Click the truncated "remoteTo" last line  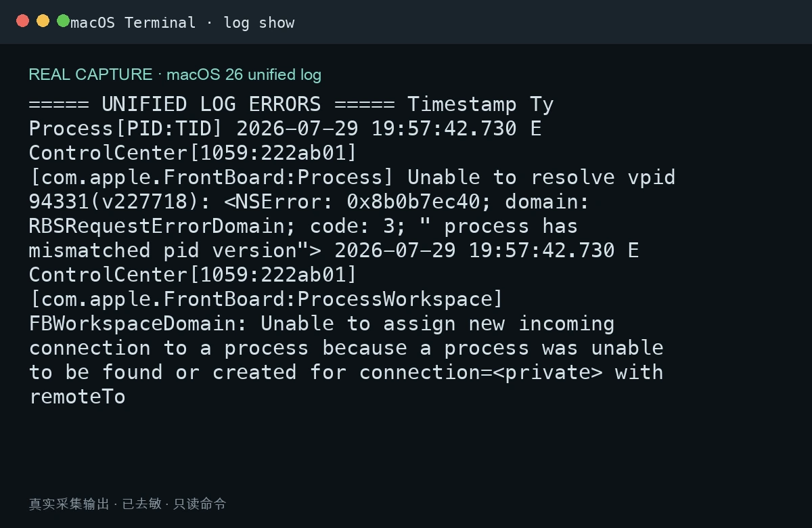pyautogui.click(x=77, y=397)
